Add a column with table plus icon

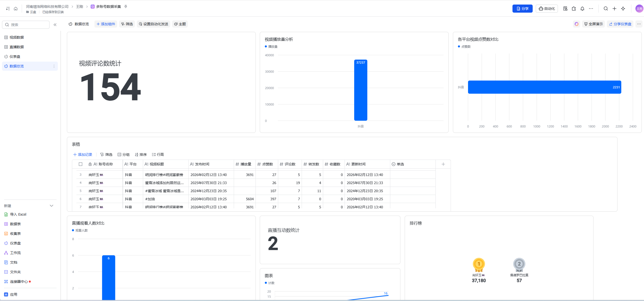coord(443,164)
